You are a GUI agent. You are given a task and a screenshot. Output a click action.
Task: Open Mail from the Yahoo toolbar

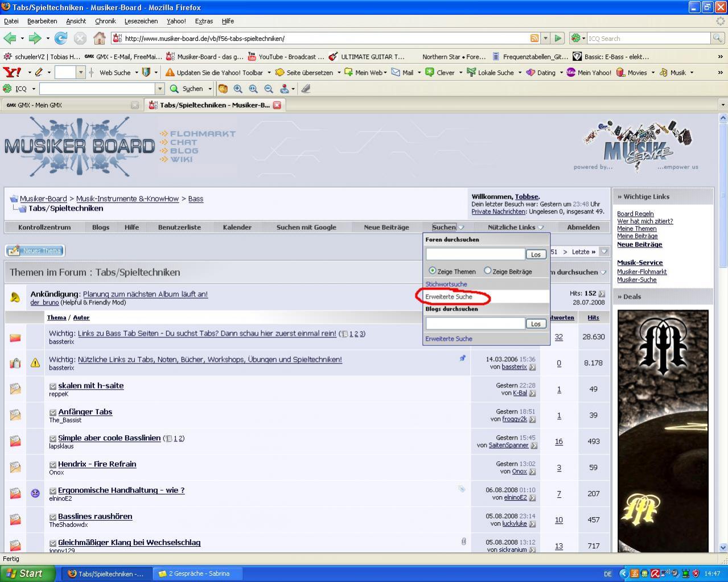point(402,72)
